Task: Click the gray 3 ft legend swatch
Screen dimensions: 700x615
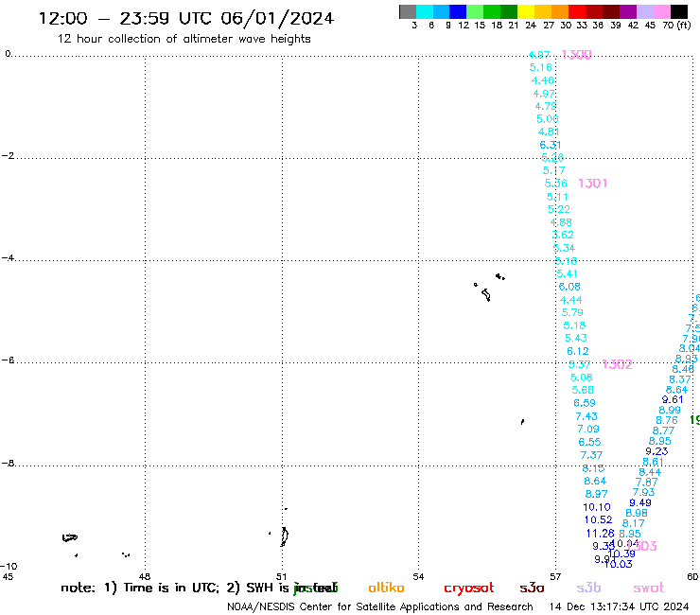Action: pos(408,11)
